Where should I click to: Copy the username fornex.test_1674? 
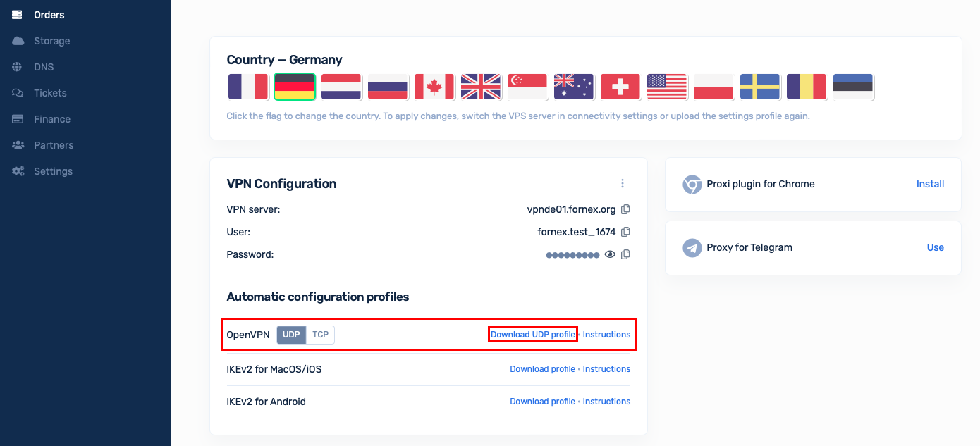pyautogui.click(x=625, y=232)
